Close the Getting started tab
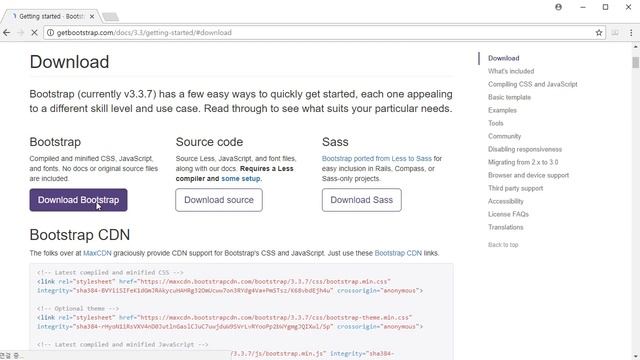The image size is (640, 360). point(92,16)
